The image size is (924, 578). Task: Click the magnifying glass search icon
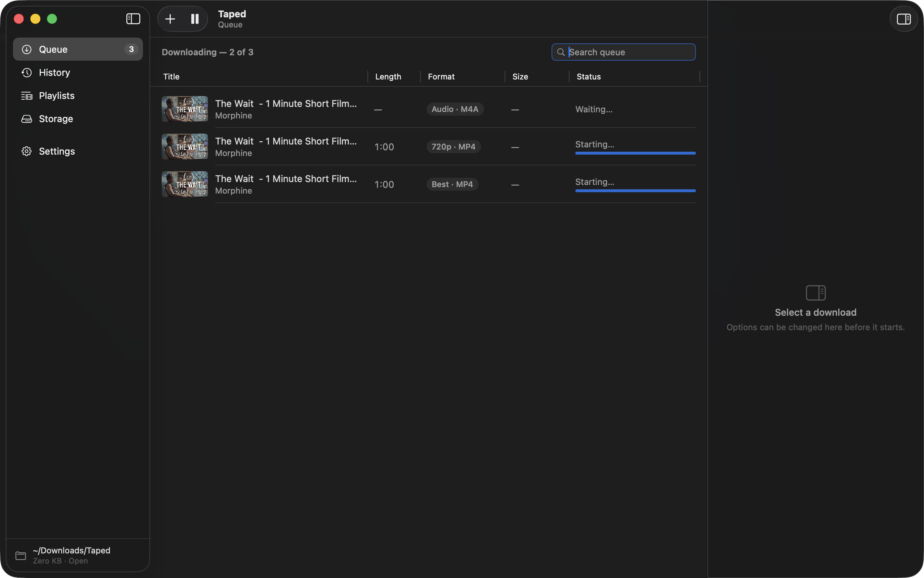click(561, 52)
